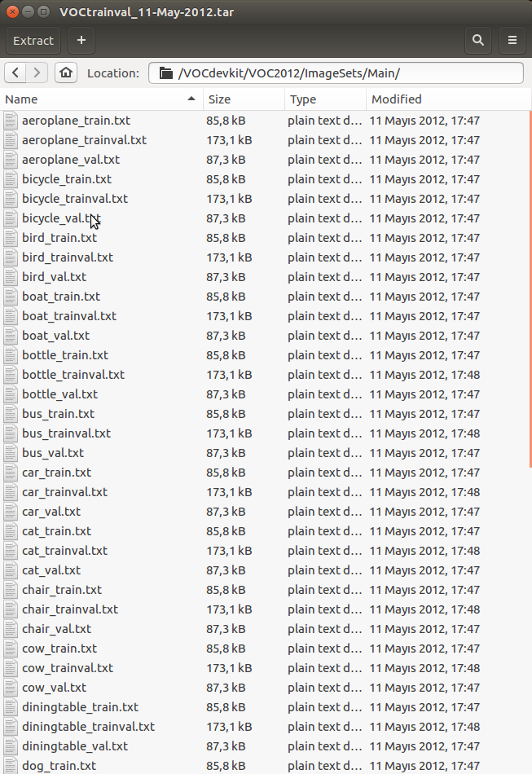Open archive search with the magnifier icon
The image size is (532, 774).
[x=478, y=41]
